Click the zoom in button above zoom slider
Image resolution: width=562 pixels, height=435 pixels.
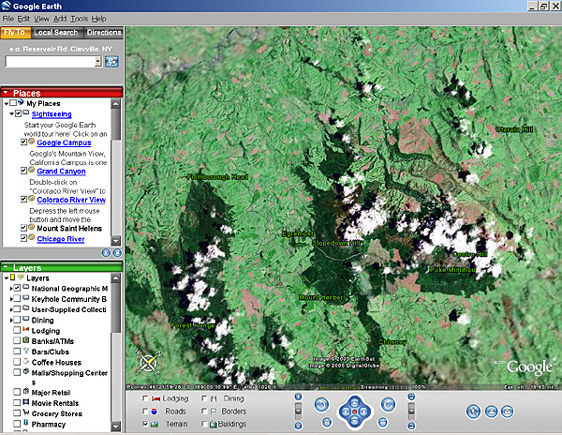pyautogui.click(x=298, y=397)
